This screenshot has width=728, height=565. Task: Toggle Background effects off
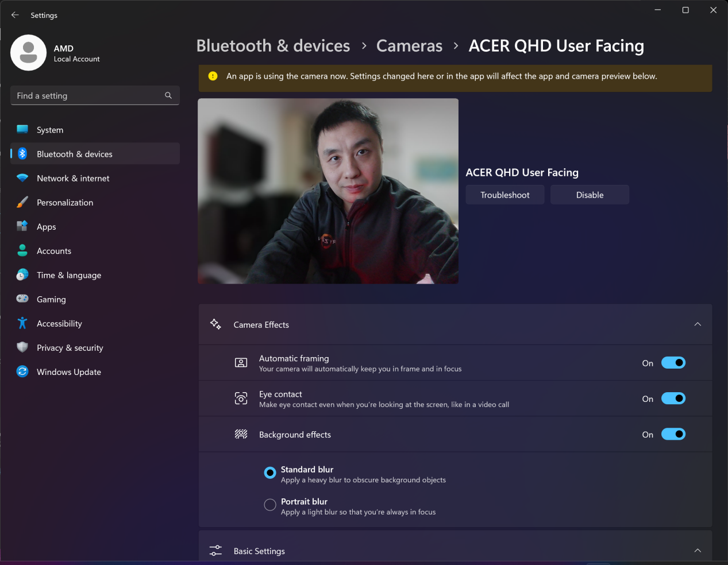[673, 434]
